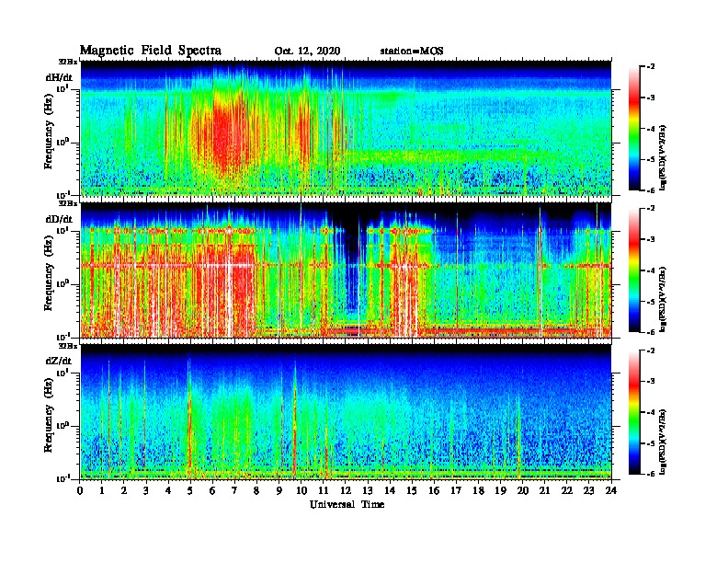This screenshot has height=563, width=728.
Task: Click the 'dZ/dt' panel label
Action: point(59,361)
